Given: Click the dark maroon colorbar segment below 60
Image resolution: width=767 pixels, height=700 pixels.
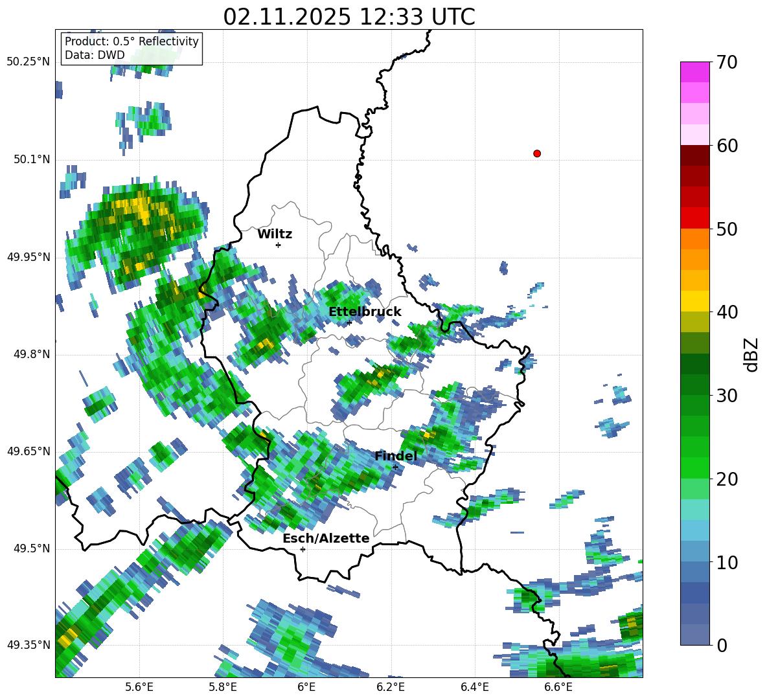Looking at the screenshot, I should click(x=694, y=155).
